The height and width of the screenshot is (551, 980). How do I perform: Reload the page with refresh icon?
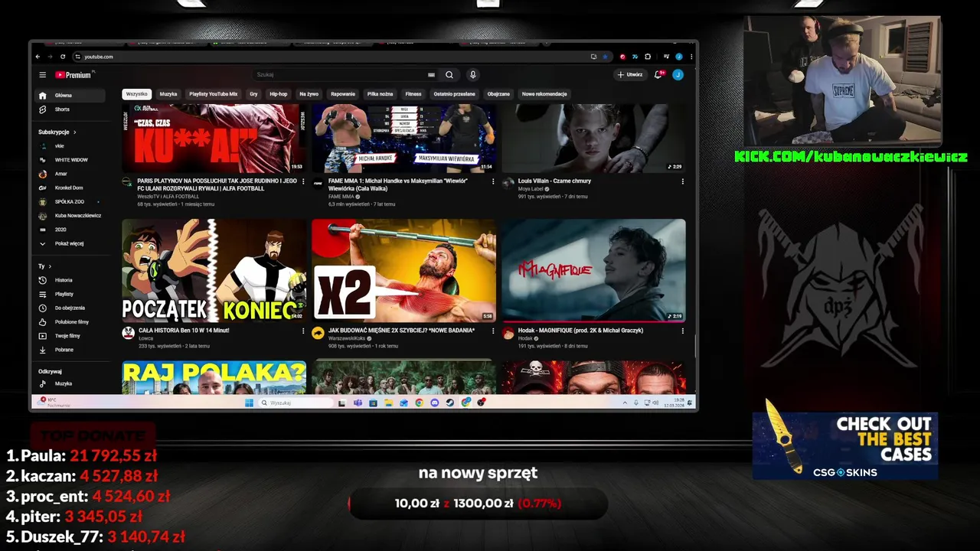pos(64,57)
